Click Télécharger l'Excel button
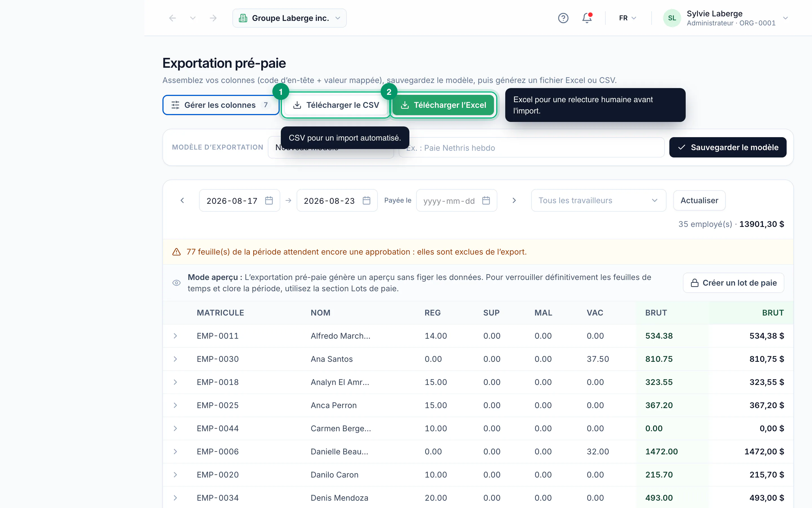This screenshot has width=812, height=508. tap(443, 105)
